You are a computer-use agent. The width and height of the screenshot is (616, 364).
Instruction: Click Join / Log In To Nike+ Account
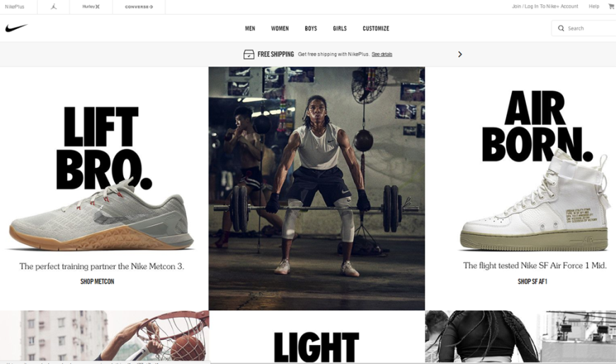545,6
